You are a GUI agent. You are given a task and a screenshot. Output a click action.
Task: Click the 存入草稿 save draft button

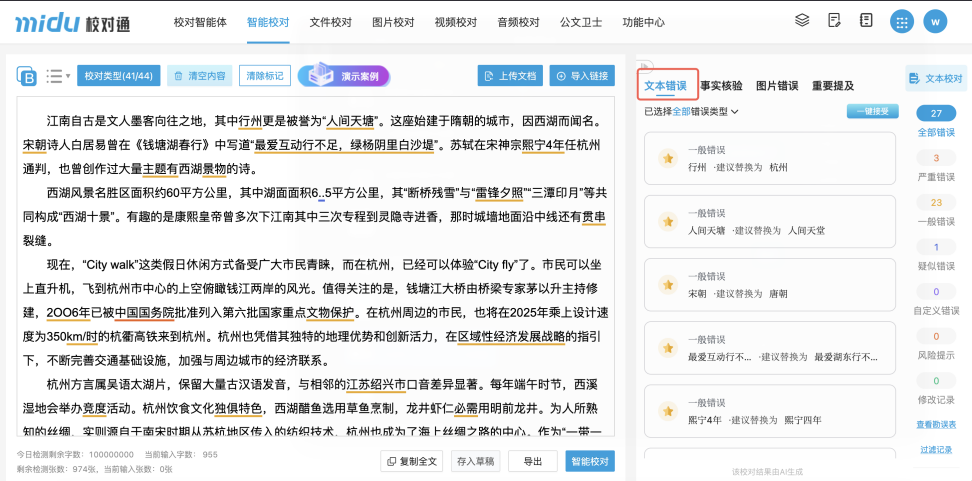tap(475, 461)
